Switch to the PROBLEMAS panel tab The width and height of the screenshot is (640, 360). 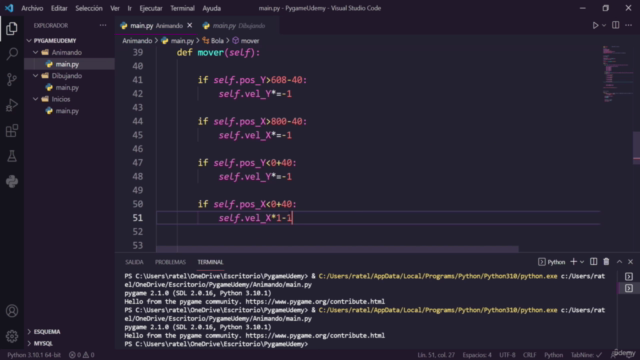coord(170,262)
